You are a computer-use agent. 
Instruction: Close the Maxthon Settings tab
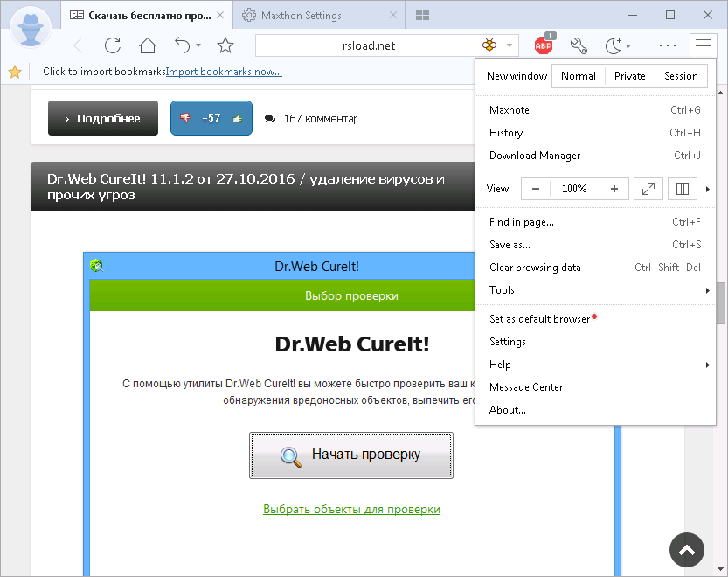point(393,16)
